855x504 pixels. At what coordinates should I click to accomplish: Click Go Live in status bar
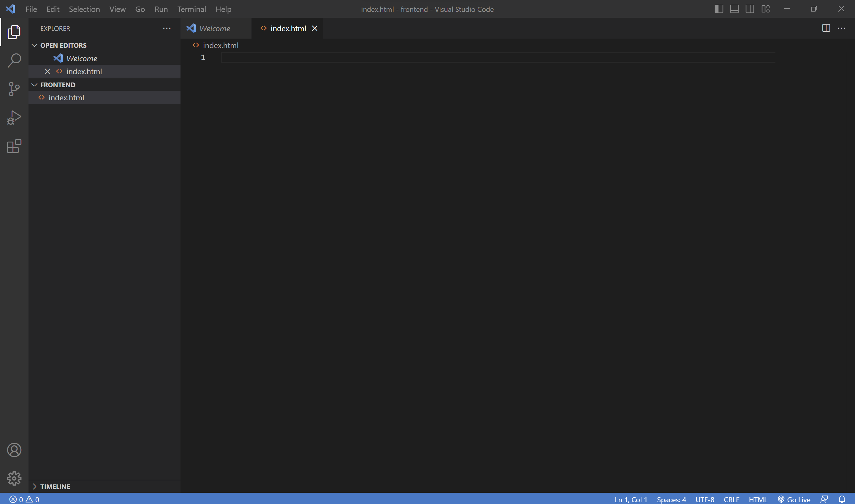tap(794, 499)
